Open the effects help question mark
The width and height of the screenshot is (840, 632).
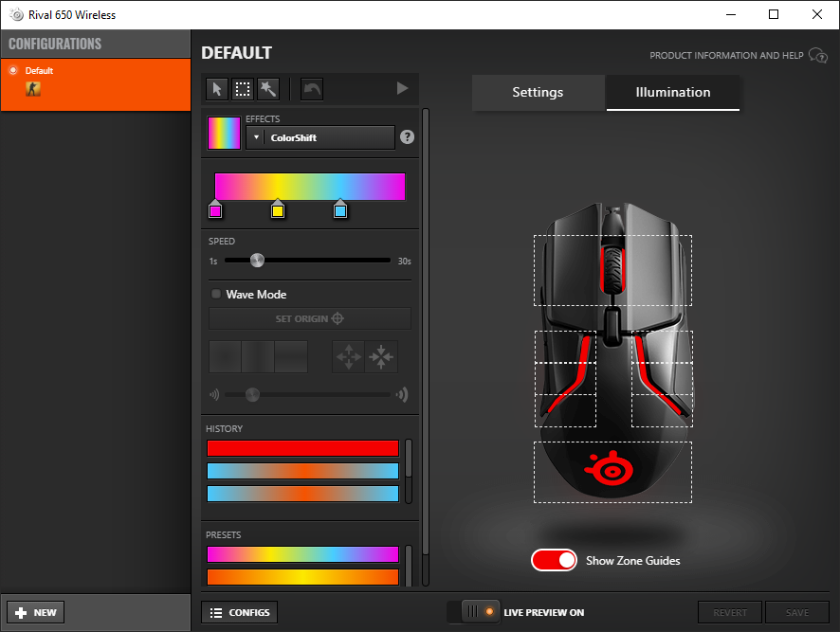[x=407, y=137]
